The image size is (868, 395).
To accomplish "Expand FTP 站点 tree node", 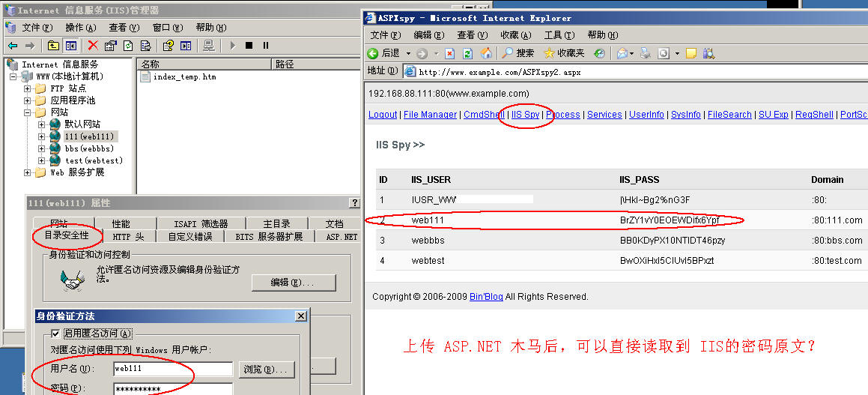I will (x=27, y=88).
